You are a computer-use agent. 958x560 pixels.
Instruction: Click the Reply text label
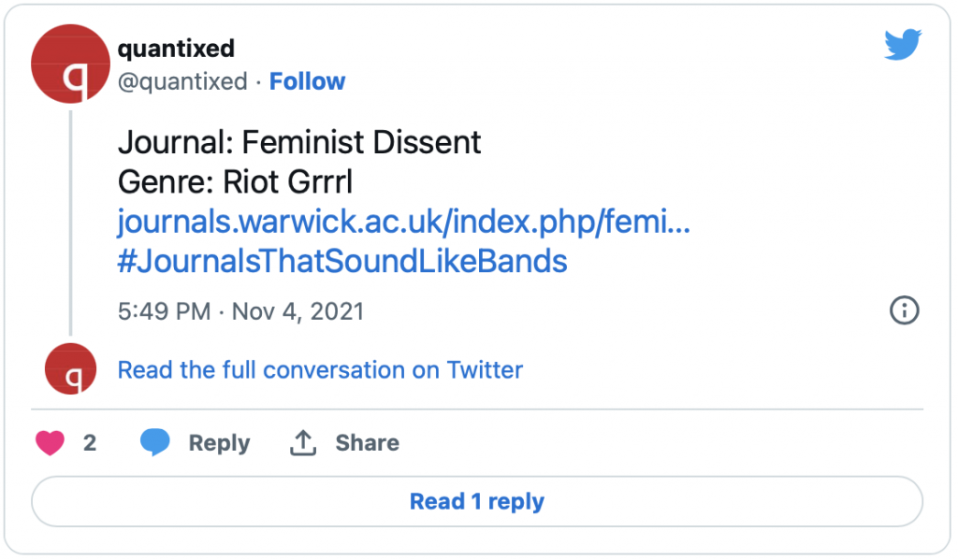point(219,443)
